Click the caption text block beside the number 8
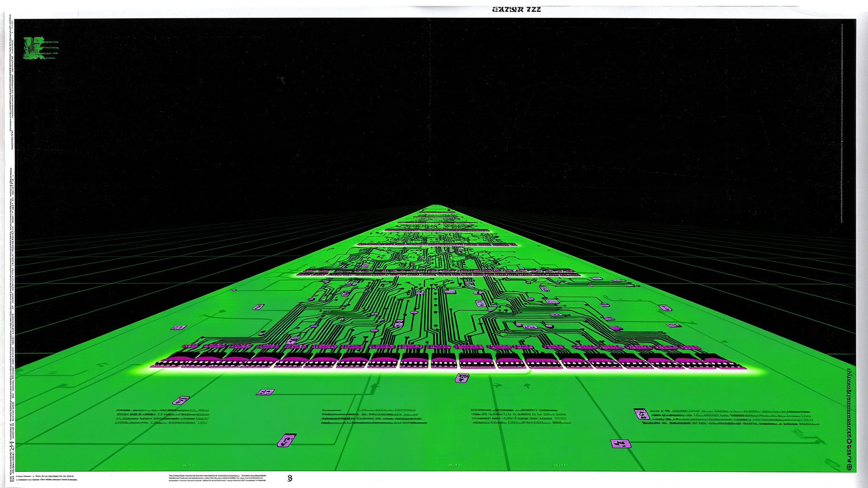The height and width of the screenshot is (488, 868). pos(218,478)
